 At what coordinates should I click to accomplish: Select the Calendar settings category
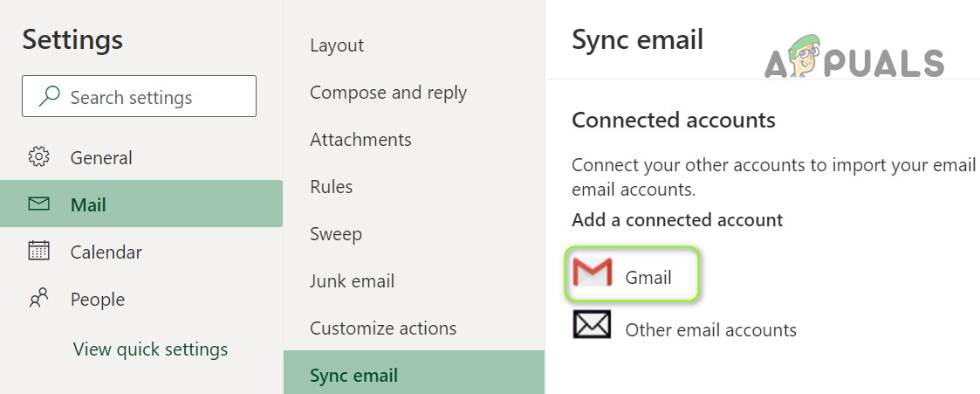click(x=106, y=252)
